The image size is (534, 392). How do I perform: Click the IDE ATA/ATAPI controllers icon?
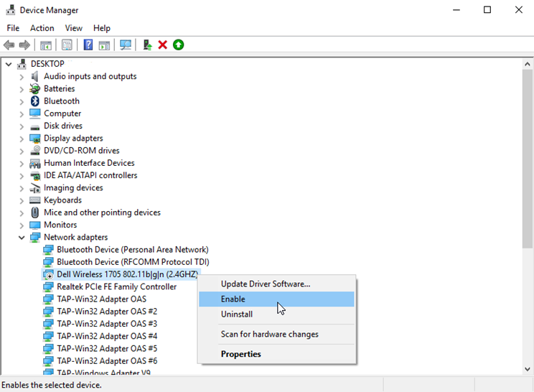click(34, 176)
